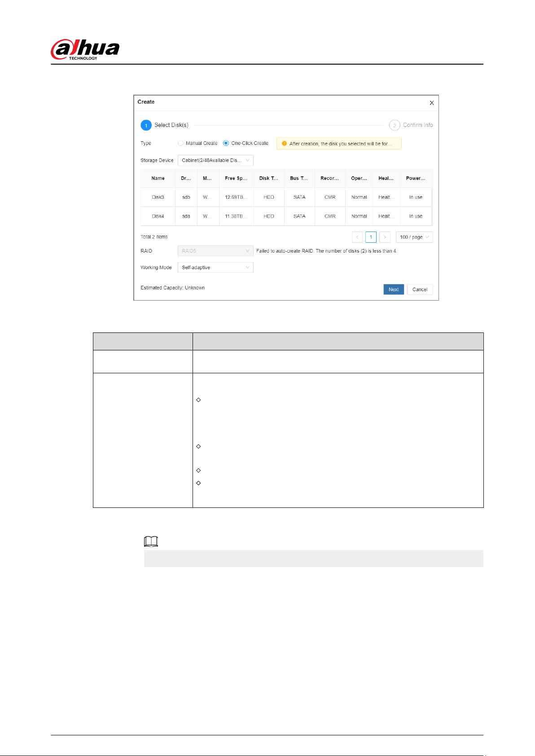Click the book note icon
Screen dimensions: 535x756
pos(151,542)
